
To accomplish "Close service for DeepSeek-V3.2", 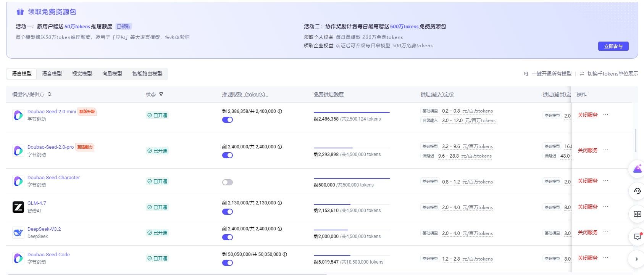I will pyautogui.click(x=588, y=232).
